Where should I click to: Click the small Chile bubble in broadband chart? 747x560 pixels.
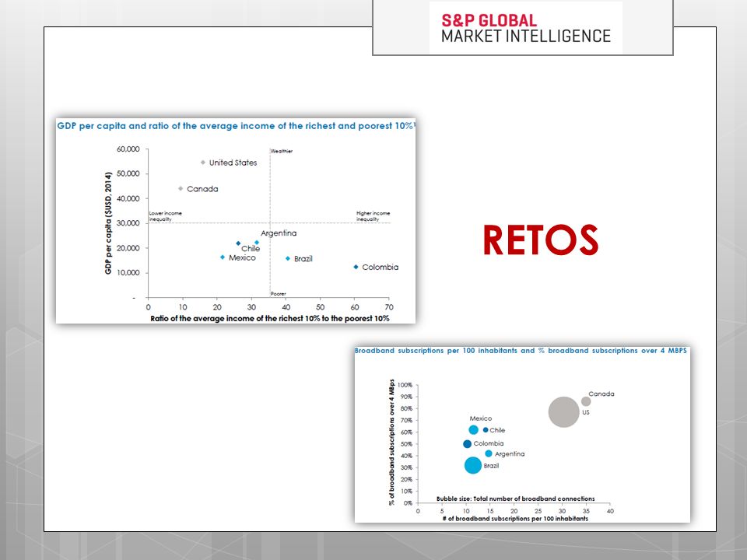486,430
